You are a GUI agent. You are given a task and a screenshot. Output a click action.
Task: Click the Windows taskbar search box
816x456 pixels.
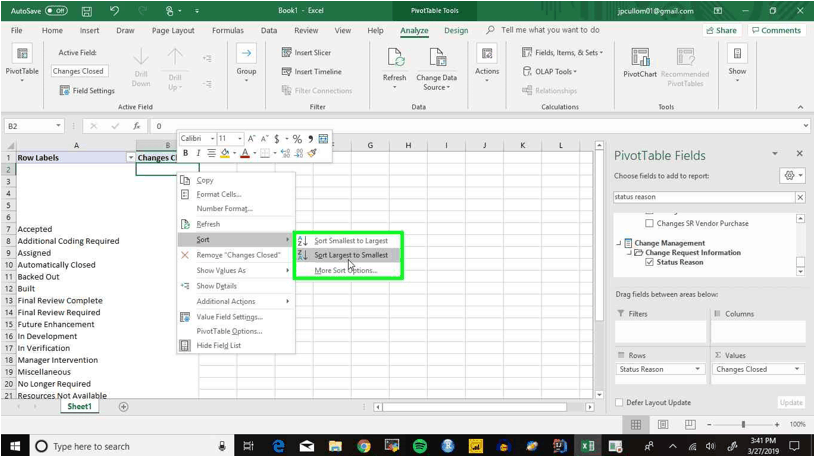(130, 446)
